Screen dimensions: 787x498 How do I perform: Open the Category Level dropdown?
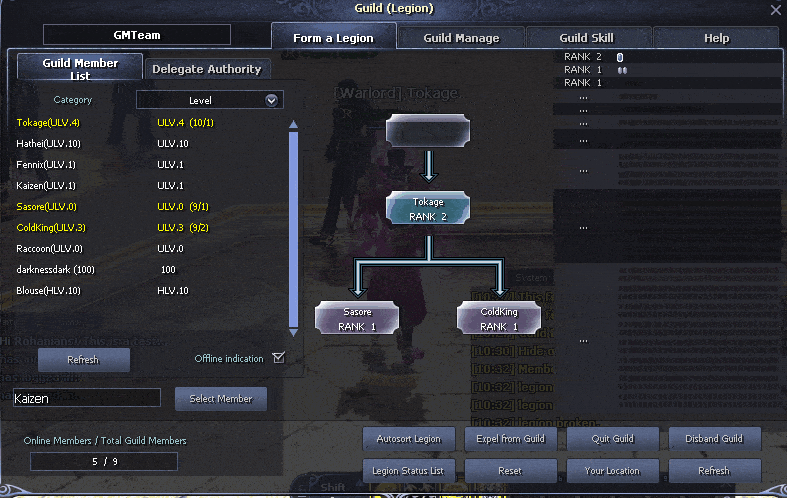[210, 100]
